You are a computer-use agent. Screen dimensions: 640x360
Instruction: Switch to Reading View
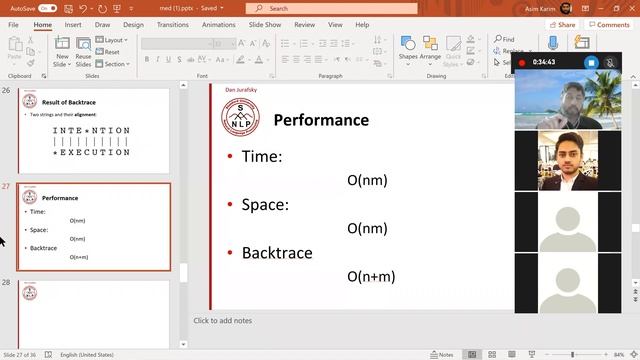point(511,354)
